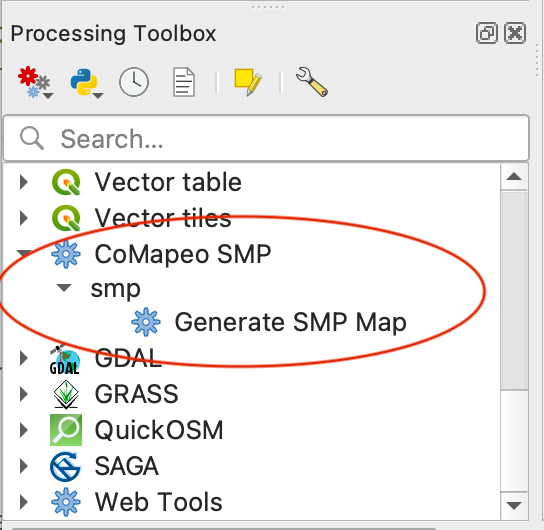This screenshot has width=544, height=530.
Task: Toggle edit features in-place pencil icon
Action: click(x=248, y=82)
